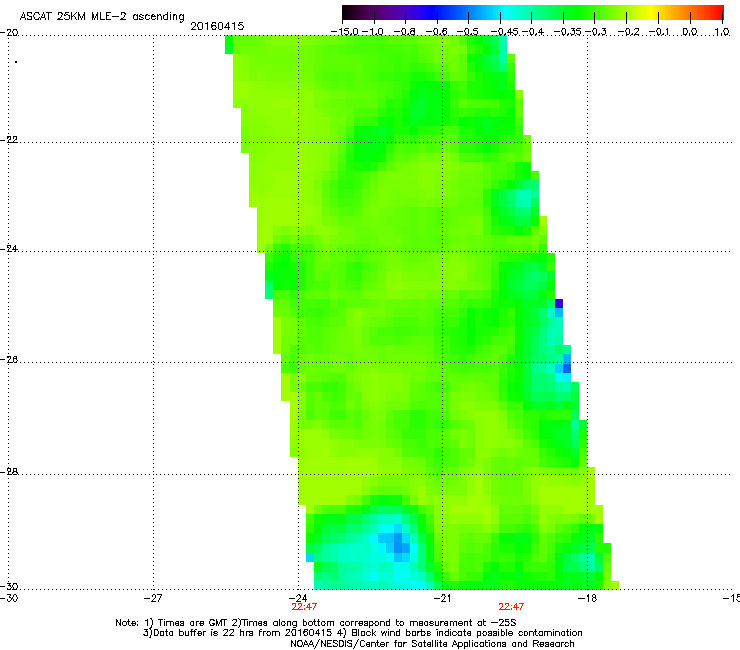This screenshot has width=740, height=650.
Task: Select the -0.8 color scale value
Action: (404, 32)
